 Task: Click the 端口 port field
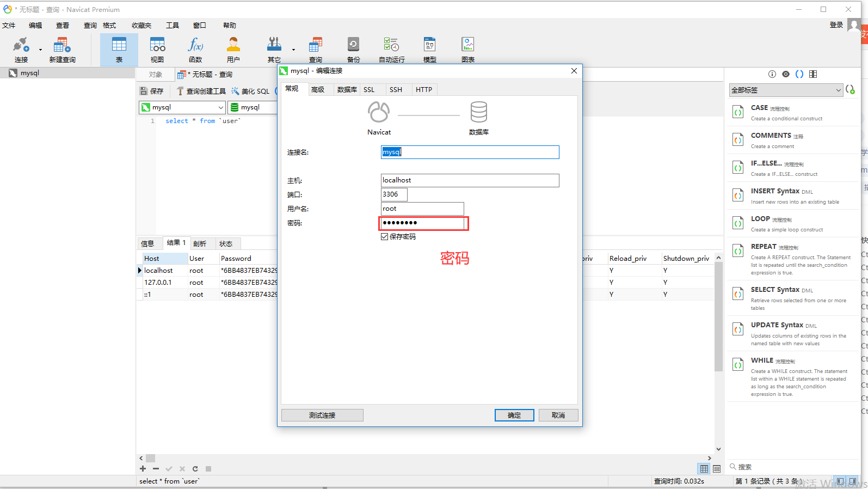coord(394,194)
